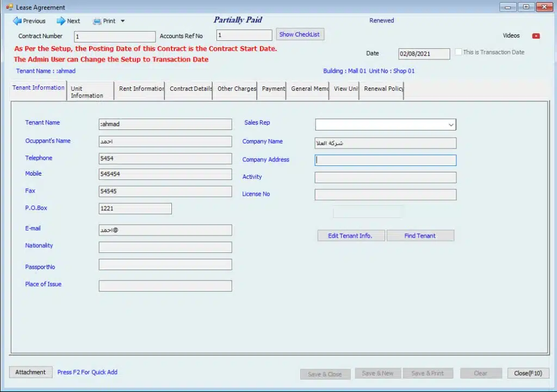This screenshot has height=392, width=557.
Task: Go to the Previous contract record
Action: [x=29, y=21]
